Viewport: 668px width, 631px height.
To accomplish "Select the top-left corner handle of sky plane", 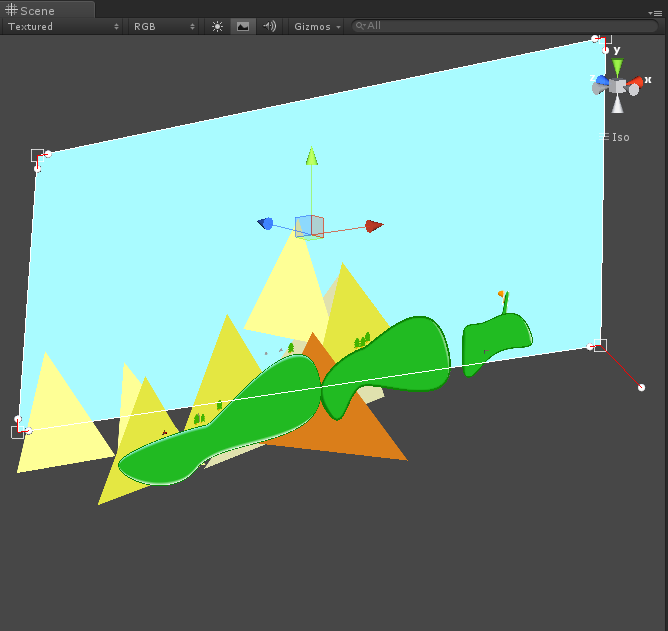I will [37, 155].
